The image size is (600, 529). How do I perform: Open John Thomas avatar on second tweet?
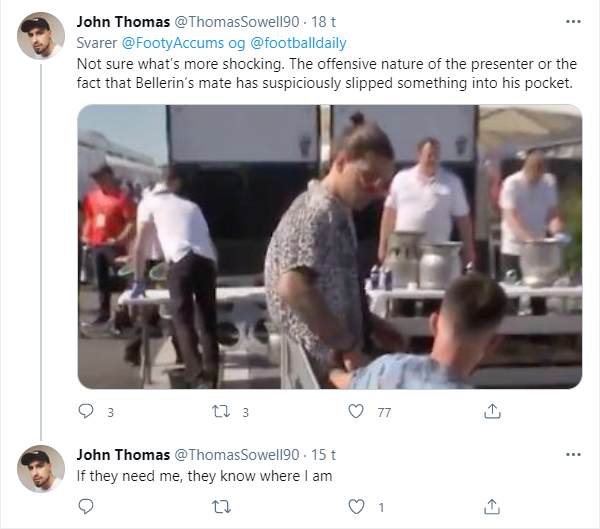(41, 469)
